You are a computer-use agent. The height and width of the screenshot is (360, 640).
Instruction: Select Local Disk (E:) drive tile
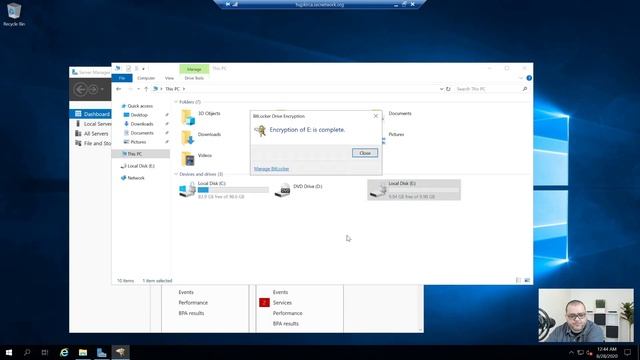pos(414,190)
